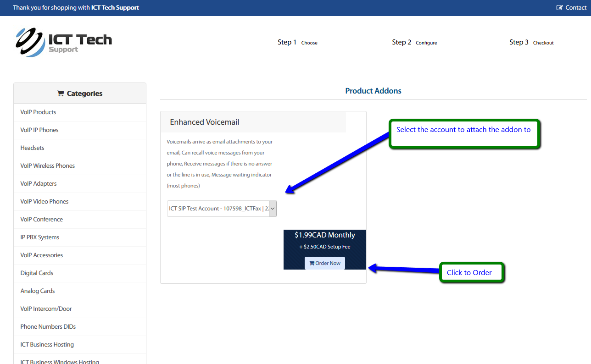
Task: Select Digital Cards category
Action: (x=37, y=273)
